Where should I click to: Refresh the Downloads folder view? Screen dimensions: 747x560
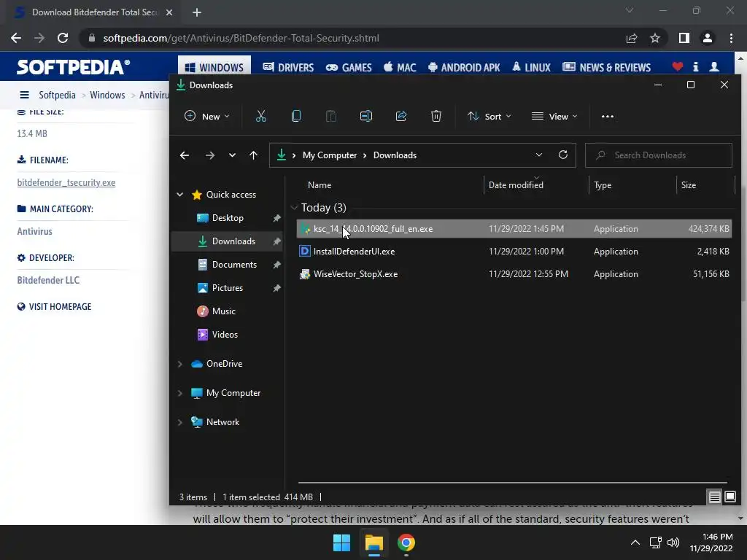tap(563, 155)
